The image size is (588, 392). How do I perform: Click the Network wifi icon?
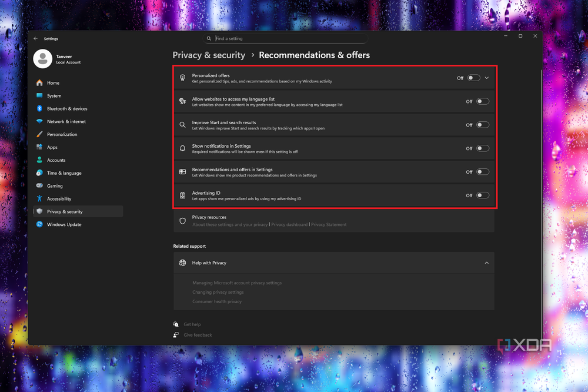point(39,121)
